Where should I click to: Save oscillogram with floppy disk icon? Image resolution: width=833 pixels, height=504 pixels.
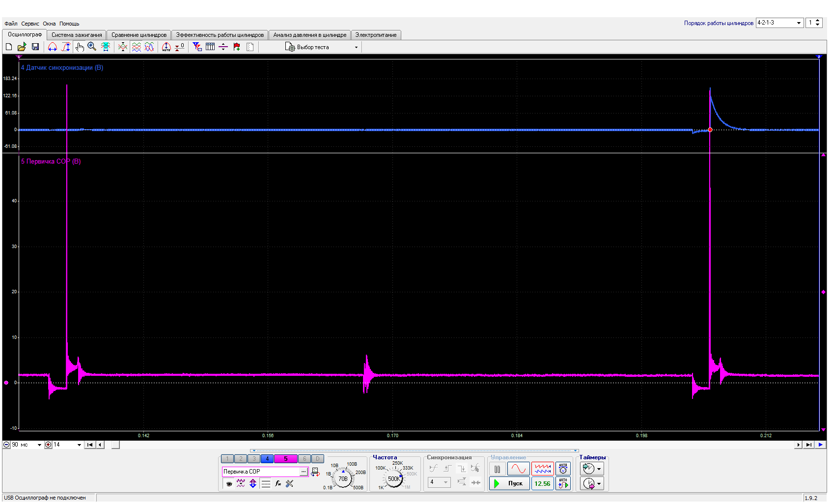[x=35, y=47]
